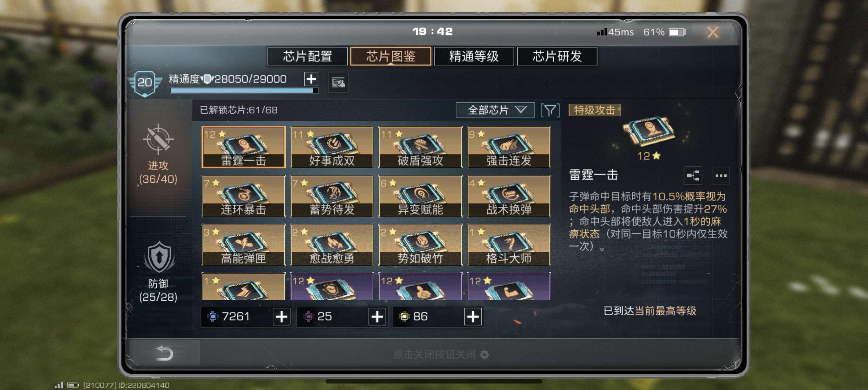Open the three-dots more options
The height and width of the screenshot is (390, 868).
pyautogui.click(x=721, y=175)
